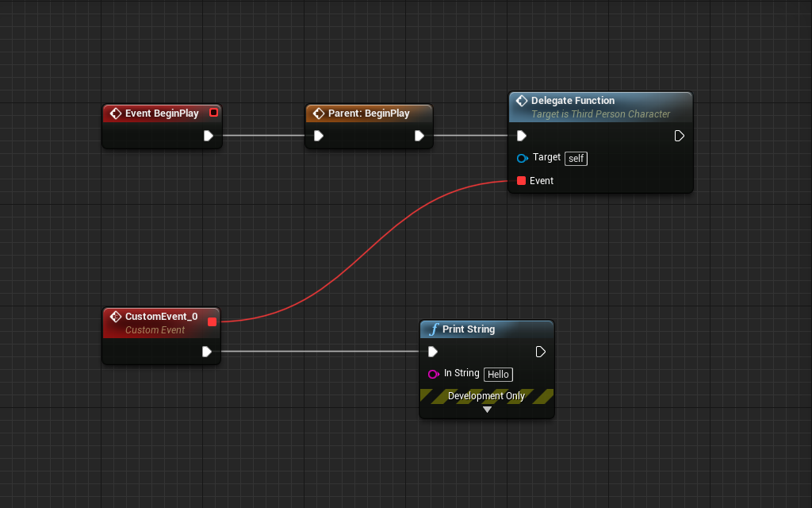Screen dimensions: 812x508
Task: Click Print String execution input pin
Action: [432, 352]
